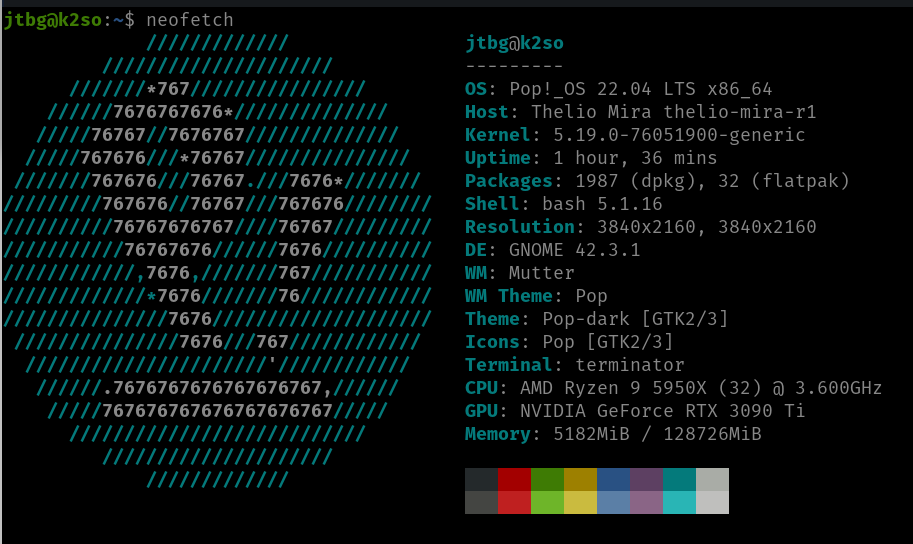The height and width of the screenshot is (544, 913).
Task: Click the '5.19.0-76051900-generic' kernel value
Action: coord(679,135)
